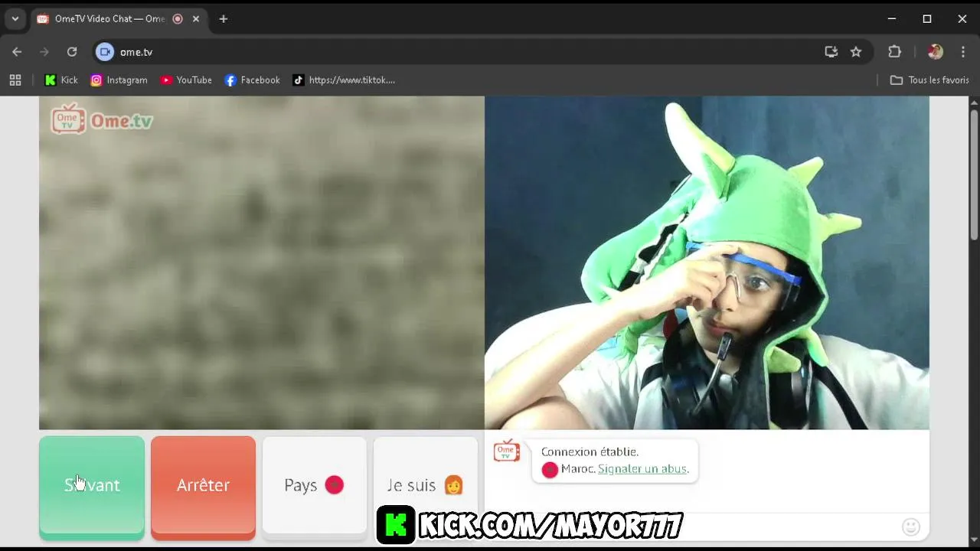The height and width of the screenshot is (551, 980).
Task: Go forward to next page
Action: (x=44, y=52)
